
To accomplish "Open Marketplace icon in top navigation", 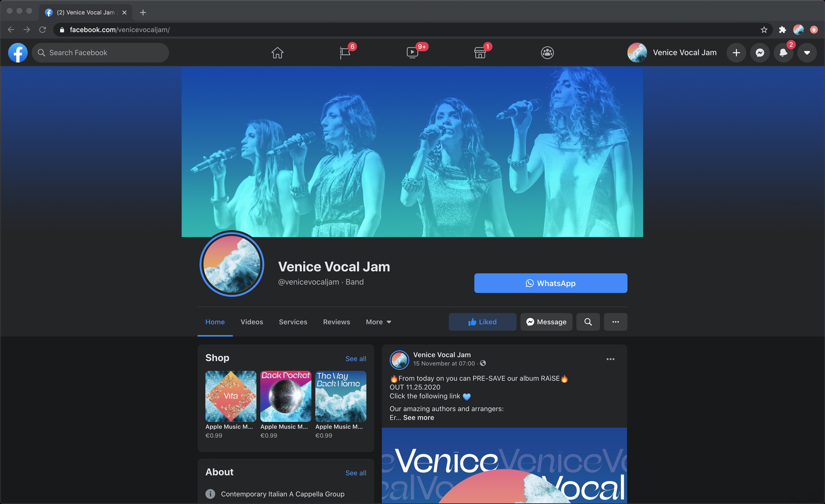I will 480,53.
